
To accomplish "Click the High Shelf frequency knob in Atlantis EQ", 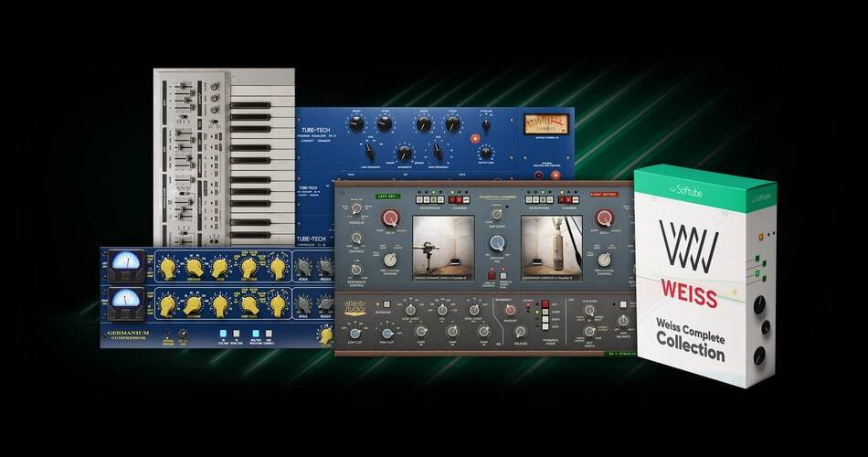I will pyautogui.click(x=474, y=310).
